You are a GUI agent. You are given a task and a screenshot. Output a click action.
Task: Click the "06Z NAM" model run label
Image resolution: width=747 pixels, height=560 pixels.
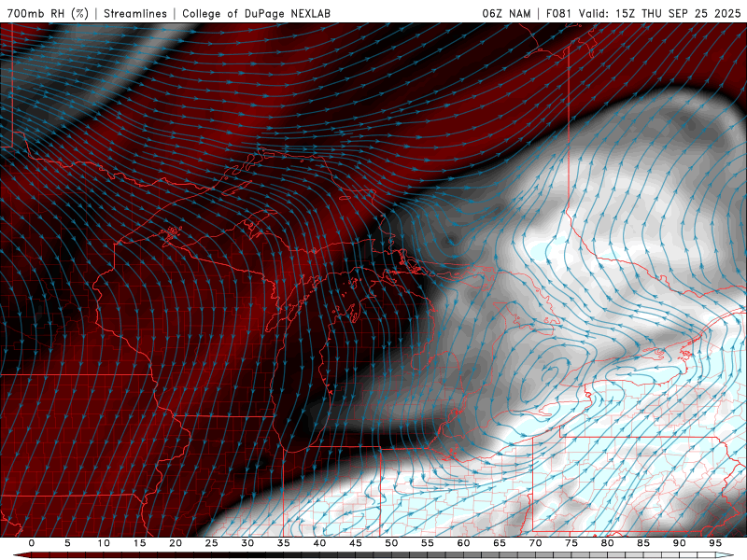pos(506,13)
